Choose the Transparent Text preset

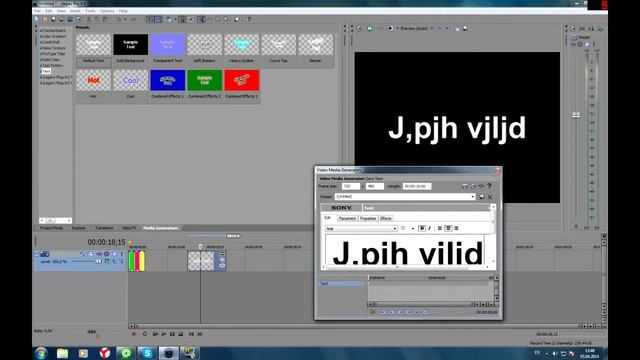168,44
